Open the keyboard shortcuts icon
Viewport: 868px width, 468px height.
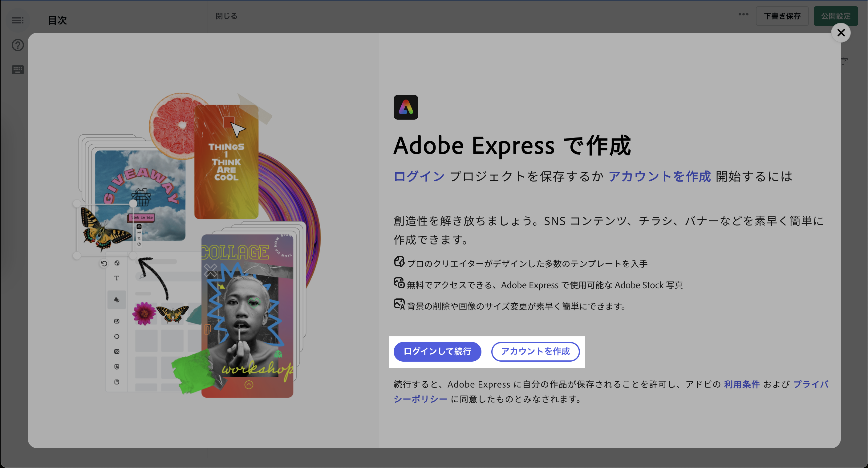[18, 70]
